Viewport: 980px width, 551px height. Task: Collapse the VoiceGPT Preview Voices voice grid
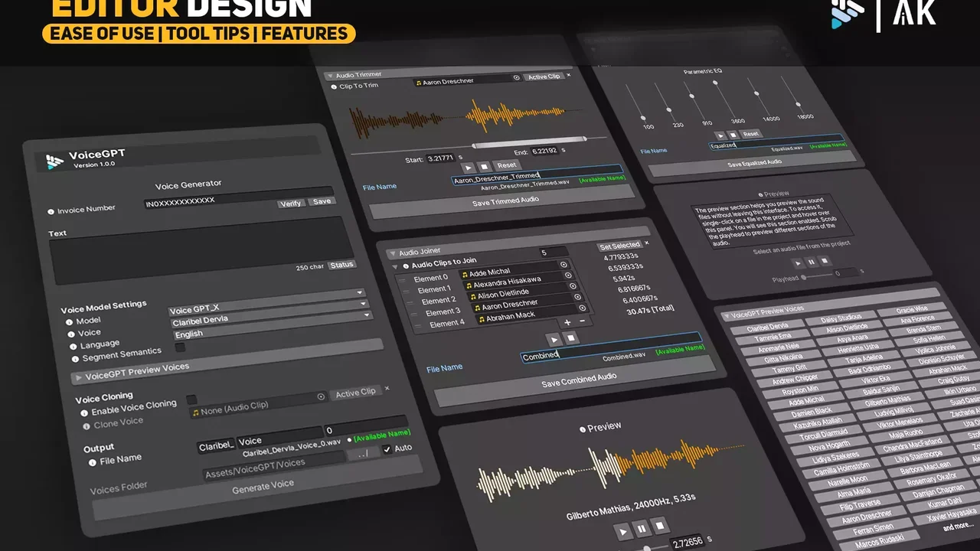726,315
